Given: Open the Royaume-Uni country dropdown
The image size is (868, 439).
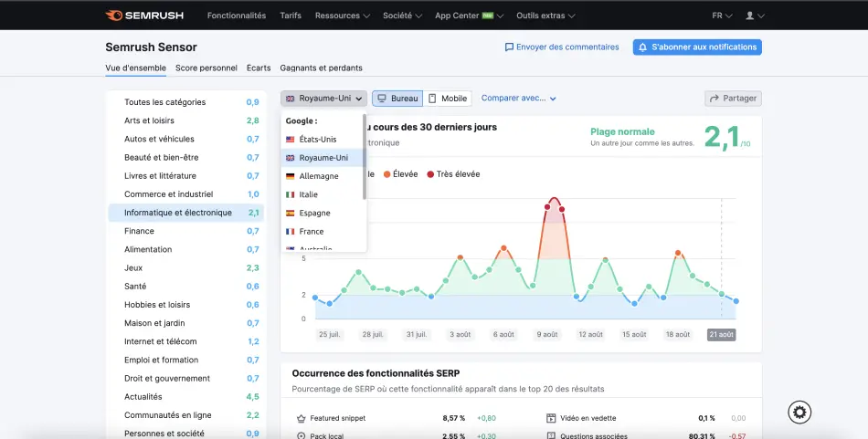Looking at the screenshot, I should coord(323,99).
